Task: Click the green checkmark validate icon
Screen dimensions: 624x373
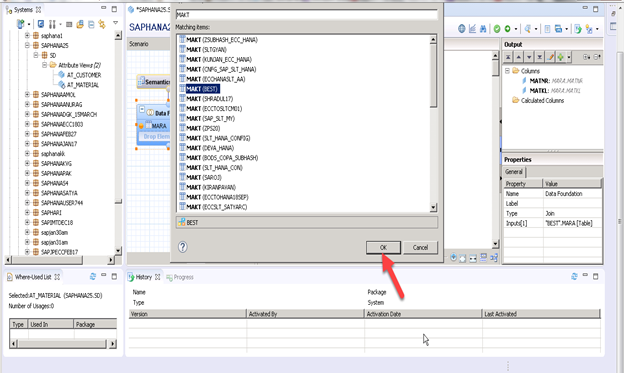Action: click(x=497, y=29)
